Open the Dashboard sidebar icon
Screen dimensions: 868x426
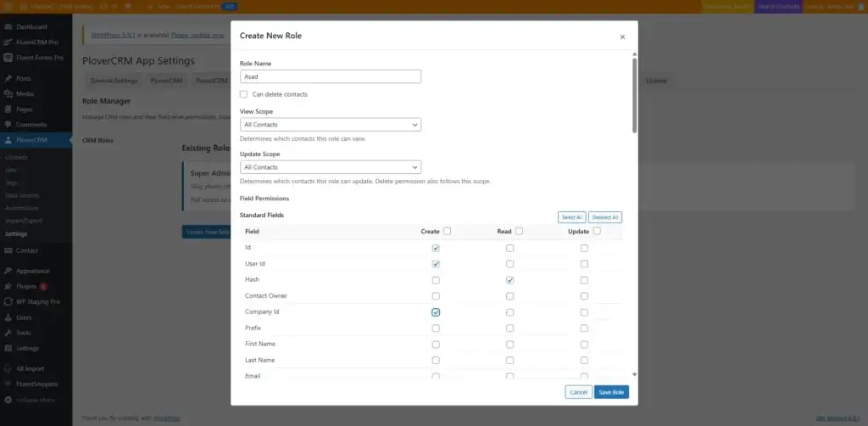[x=8, y=26]
